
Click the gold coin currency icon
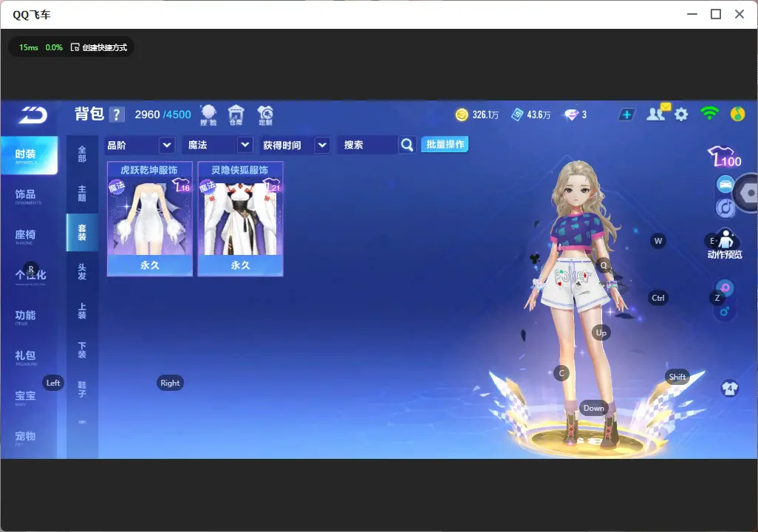(x=462, y=115)
